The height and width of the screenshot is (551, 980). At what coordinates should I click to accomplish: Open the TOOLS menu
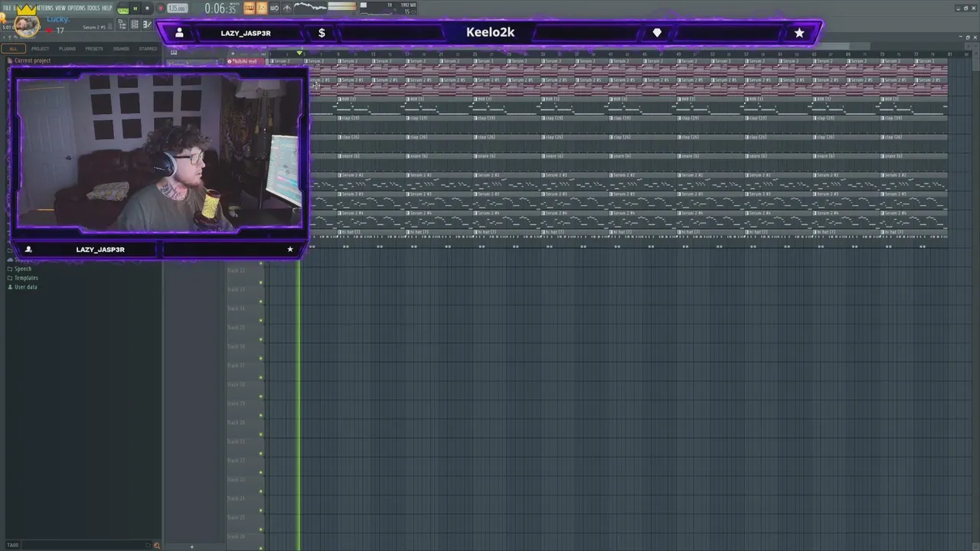point(93,8)
